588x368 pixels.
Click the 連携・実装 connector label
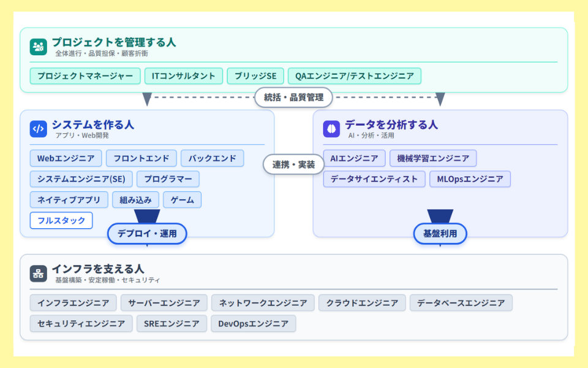[x=293, y=164]
